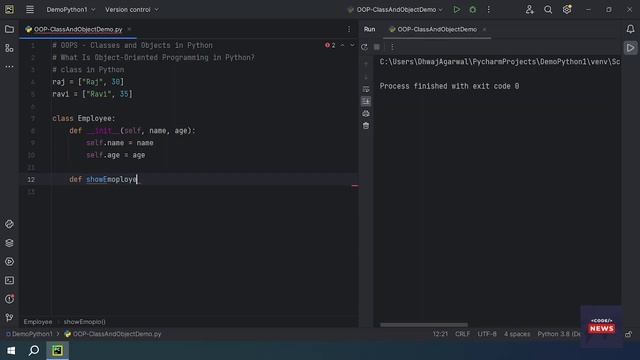Open Windows taskbar search
The height and width of the screenshot is (360, 640).
[34, 350]
